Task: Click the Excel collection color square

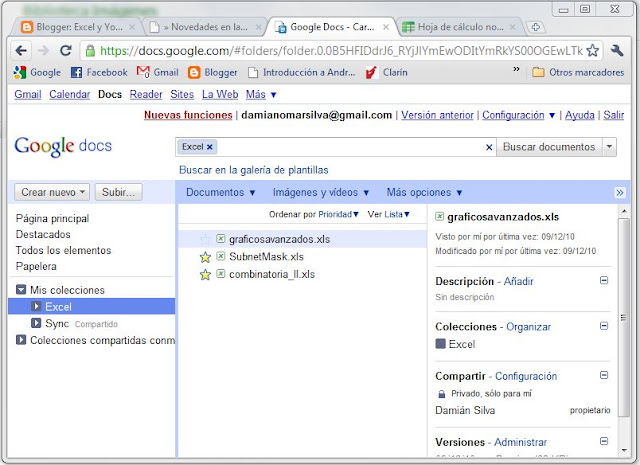Action: click(440, 344)
